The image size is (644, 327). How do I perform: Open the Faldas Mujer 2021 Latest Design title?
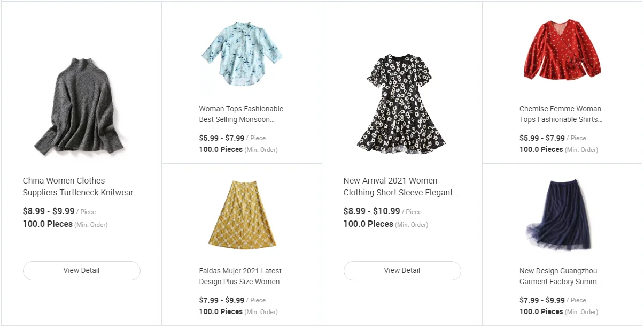pyautogui.click(x=241, y=276)
